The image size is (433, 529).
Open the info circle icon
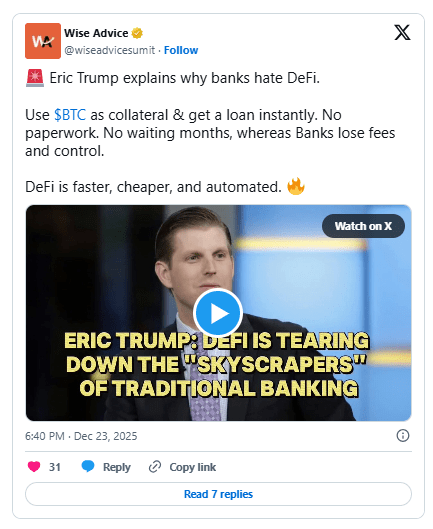(403, 436)
